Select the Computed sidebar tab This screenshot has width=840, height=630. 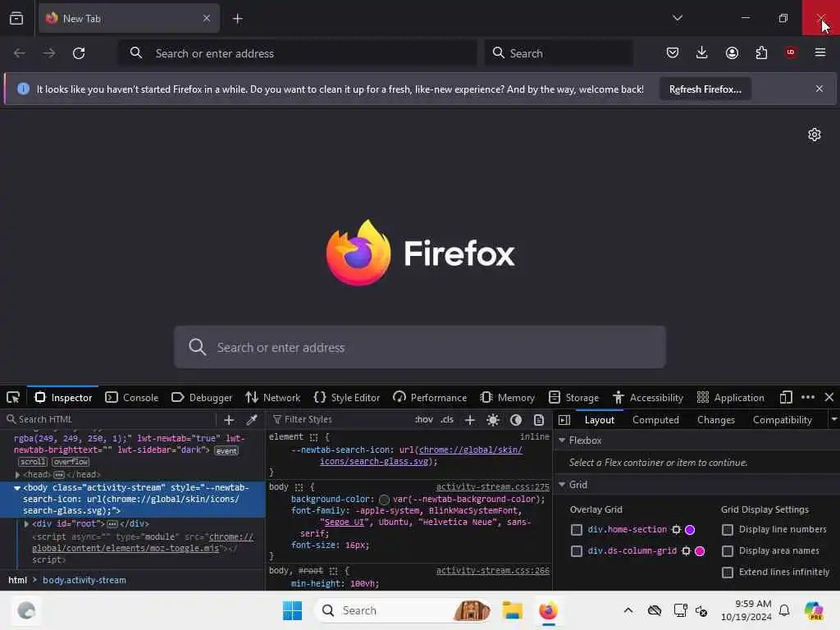point(655,420)
